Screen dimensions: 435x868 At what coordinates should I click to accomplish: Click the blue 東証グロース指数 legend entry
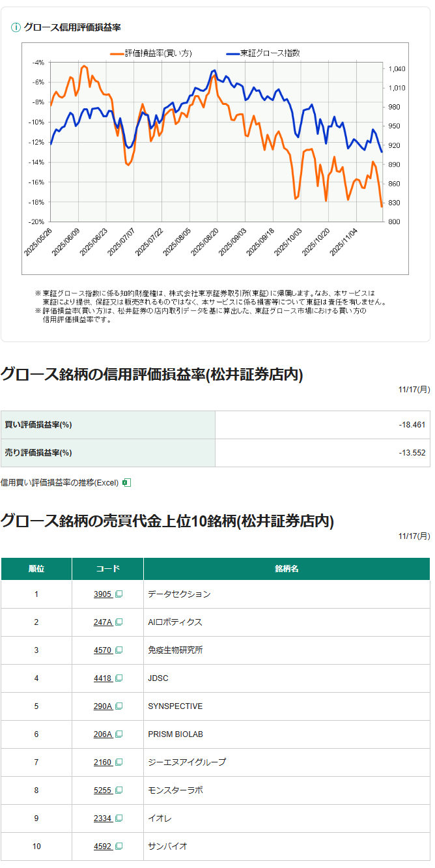click(x=262, y=53)
